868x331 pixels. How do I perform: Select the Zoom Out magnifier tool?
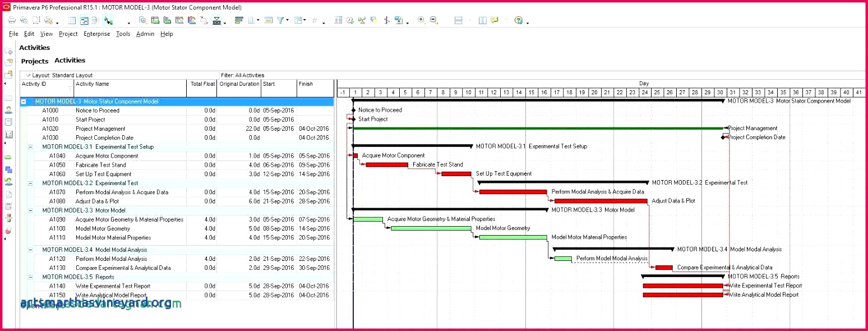tap(433, 21)
